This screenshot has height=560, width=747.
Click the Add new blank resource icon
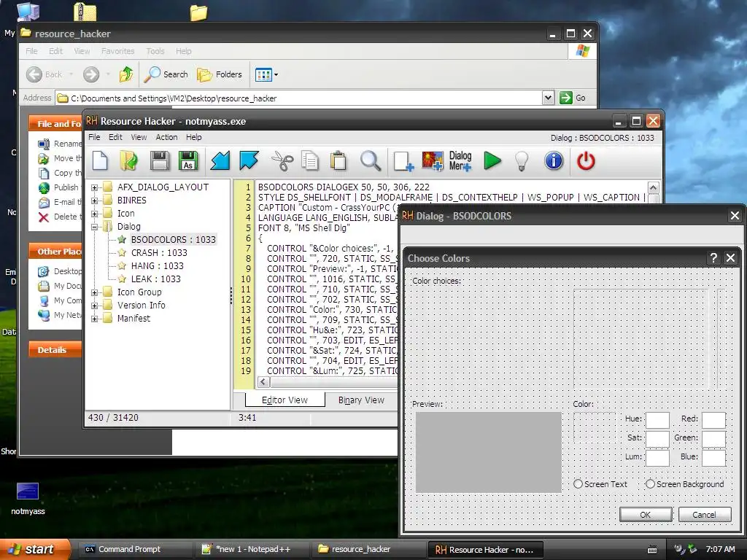[403, 161]
